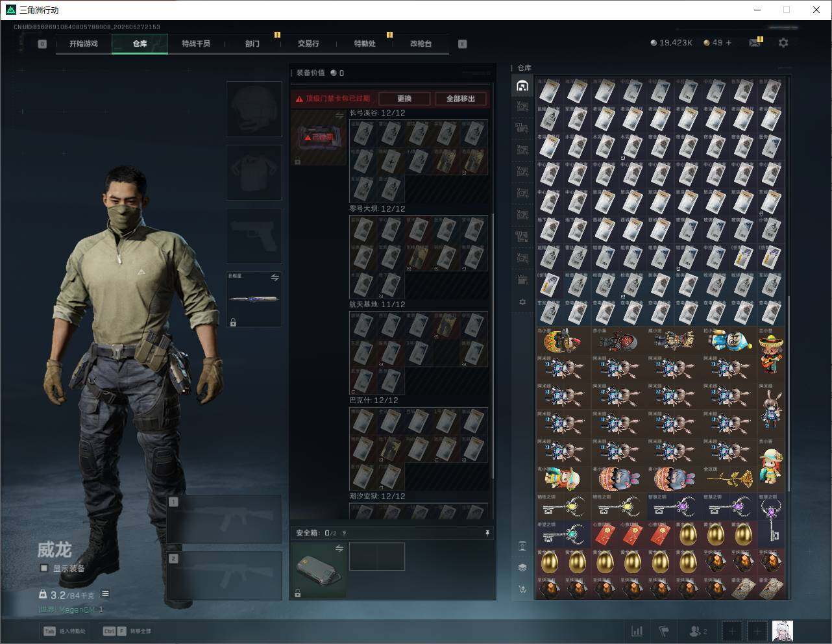
Task: Click the first empty plus slot in bottom bar
Action: point(732,631)
